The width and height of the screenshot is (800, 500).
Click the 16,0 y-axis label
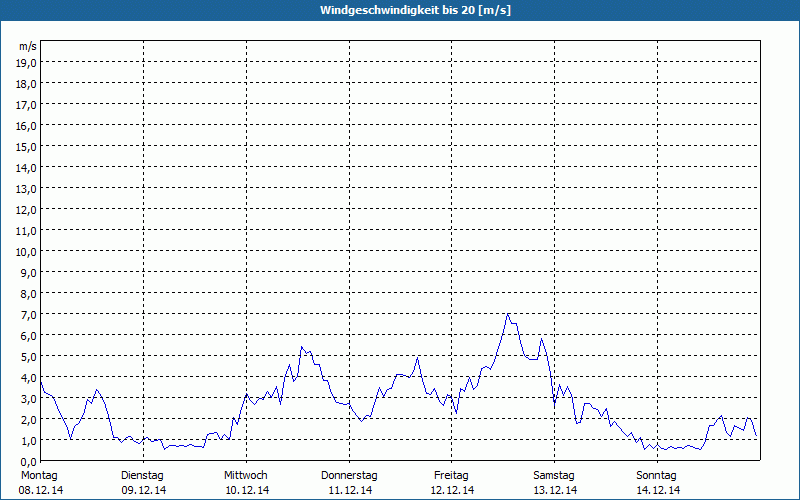pos(26,126)
